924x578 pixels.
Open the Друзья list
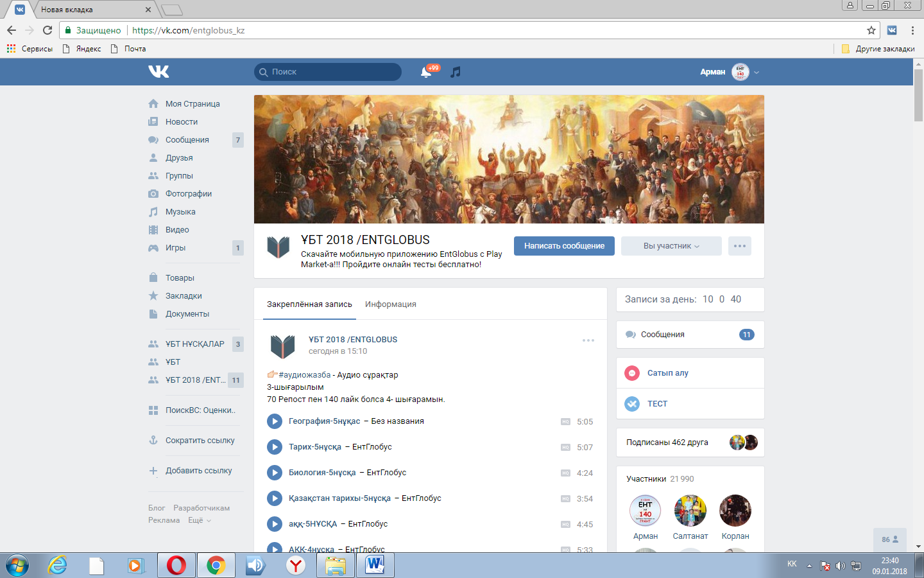tap(179, 158)
